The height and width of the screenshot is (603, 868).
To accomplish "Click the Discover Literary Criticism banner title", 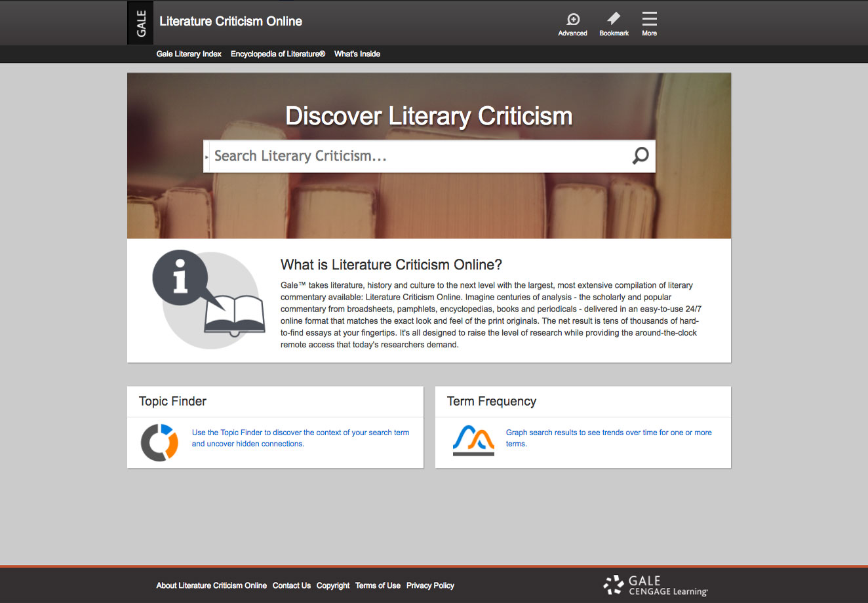I will pyautogui.click(x=429, y=116).
